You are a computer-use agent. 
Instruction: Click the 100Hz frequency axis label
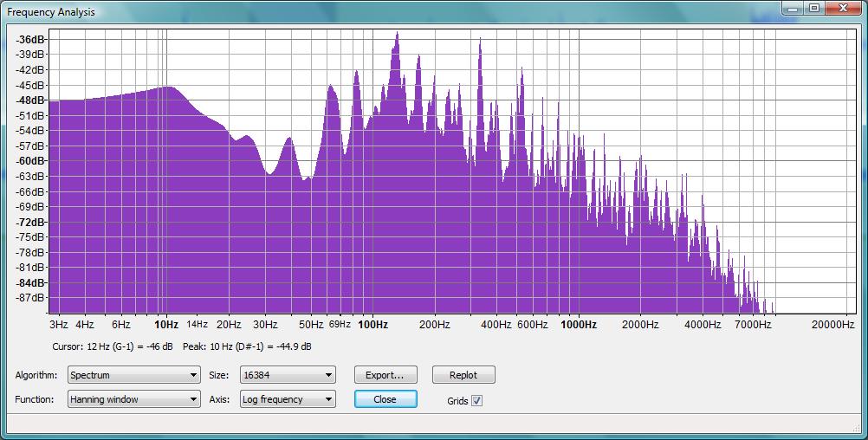coord(372,325)
